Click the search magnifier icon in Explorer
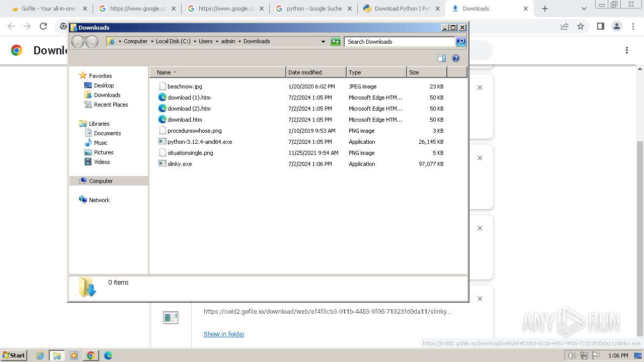This screenshot has width=644, height=362. 461,42
